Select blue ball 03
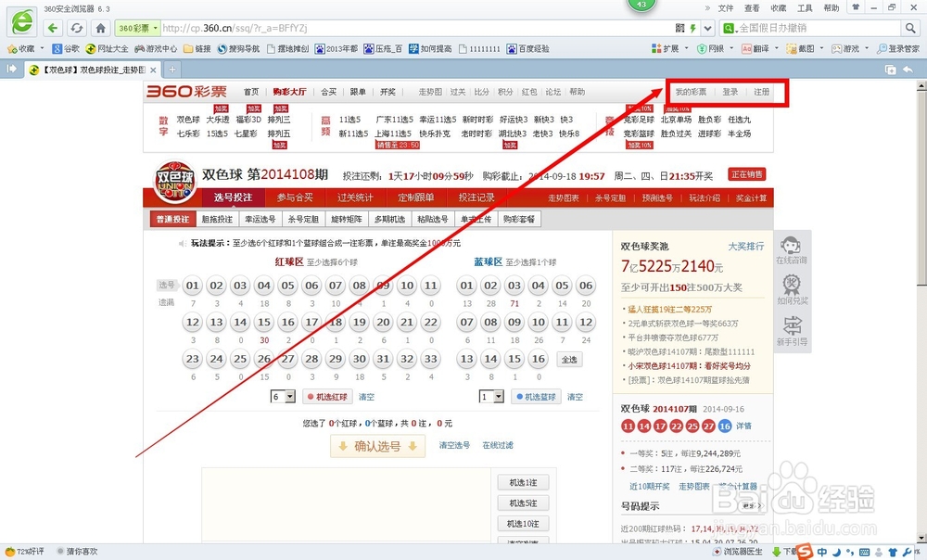The width and height of the screenshot is (927, 560). tap(514, 286)
